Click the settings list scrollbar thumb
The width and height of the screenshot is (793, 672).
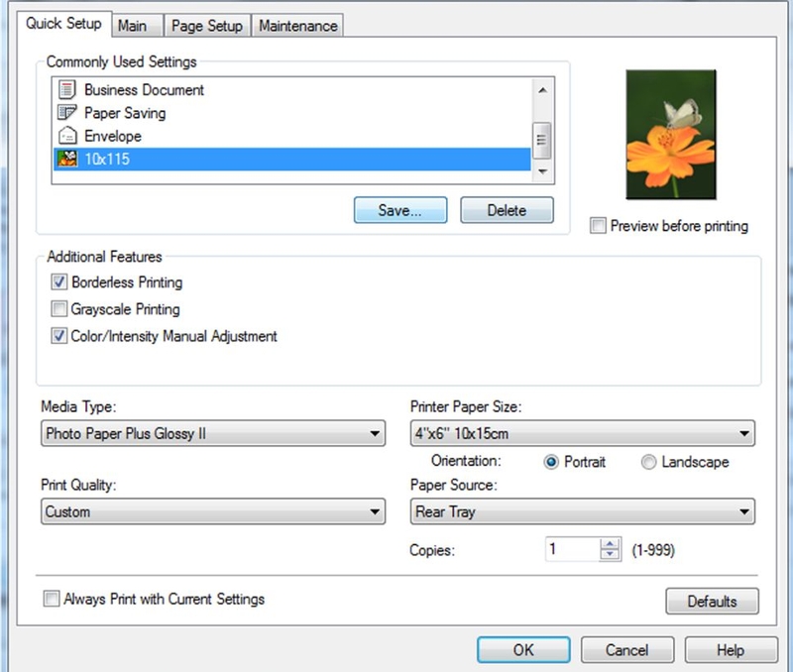(x=542, y=140)
